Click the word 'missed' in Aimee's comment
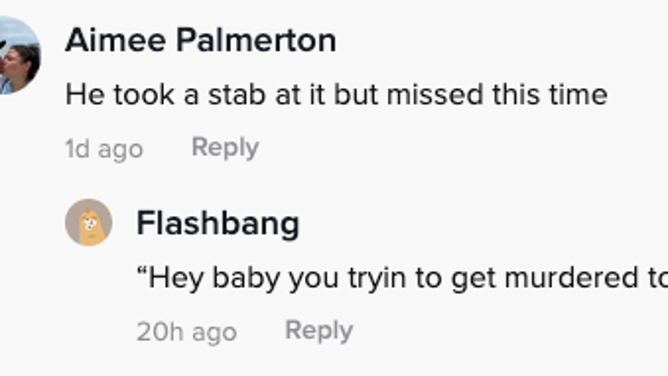The height and width of the screenshot is (376, 668). 435,94
